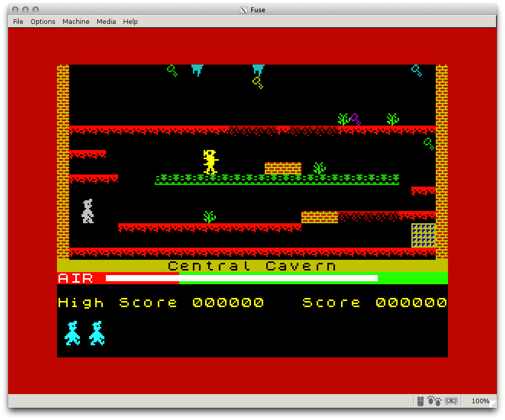
Task: Click the window resize grip corner
Action: pos(493,404)
